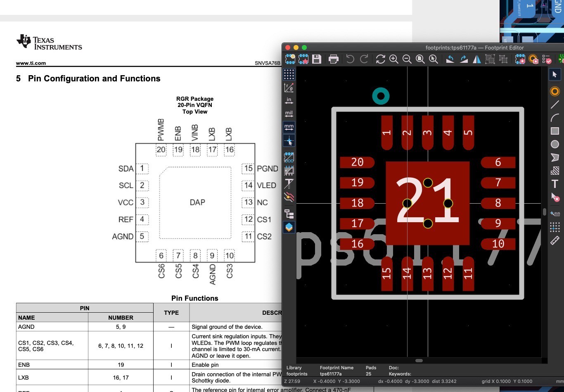Switch units to mils

[289, 114]
